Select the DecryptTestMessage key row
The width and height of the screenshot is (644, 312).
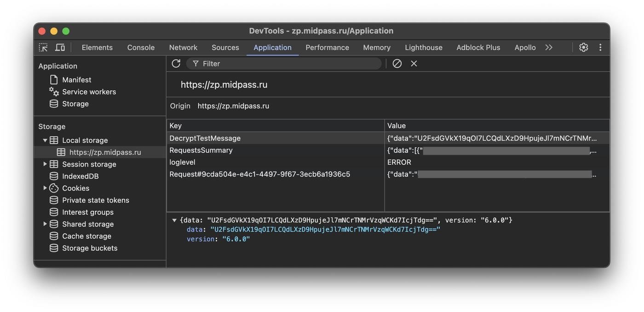point(276,138)
